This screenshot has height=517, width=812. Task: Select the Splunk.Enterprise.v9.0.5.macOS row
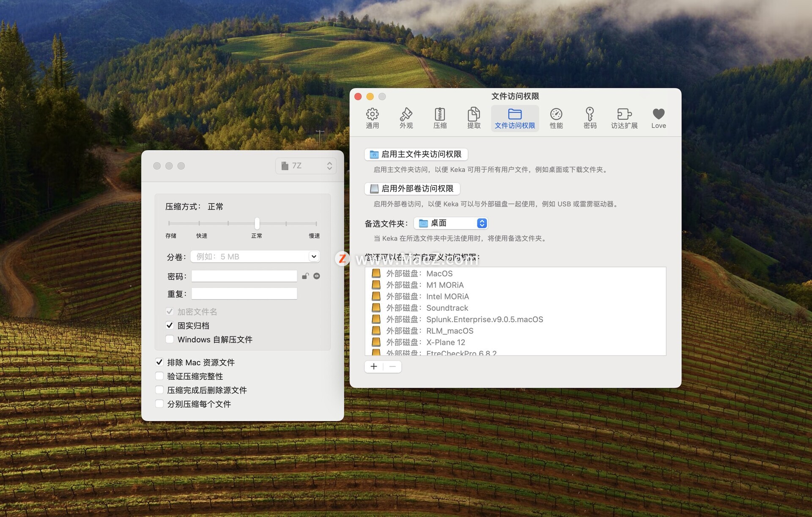(x=515, y=319)
